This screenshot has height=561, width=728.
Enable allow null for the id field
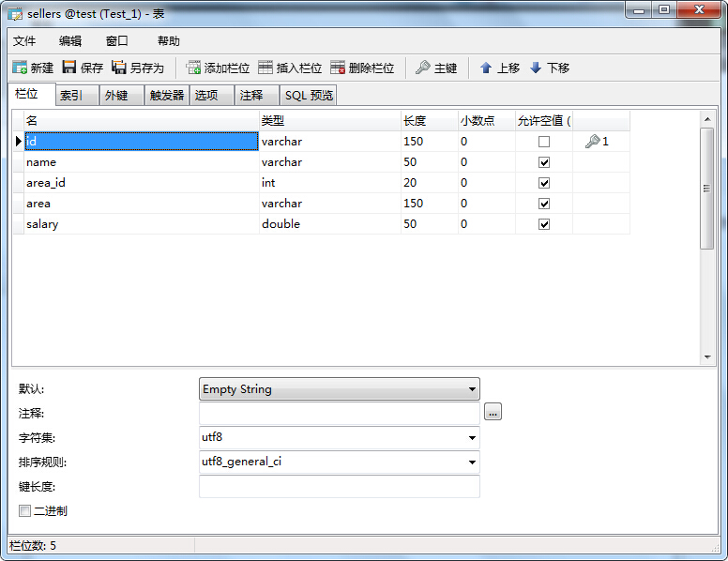point(544,142)
